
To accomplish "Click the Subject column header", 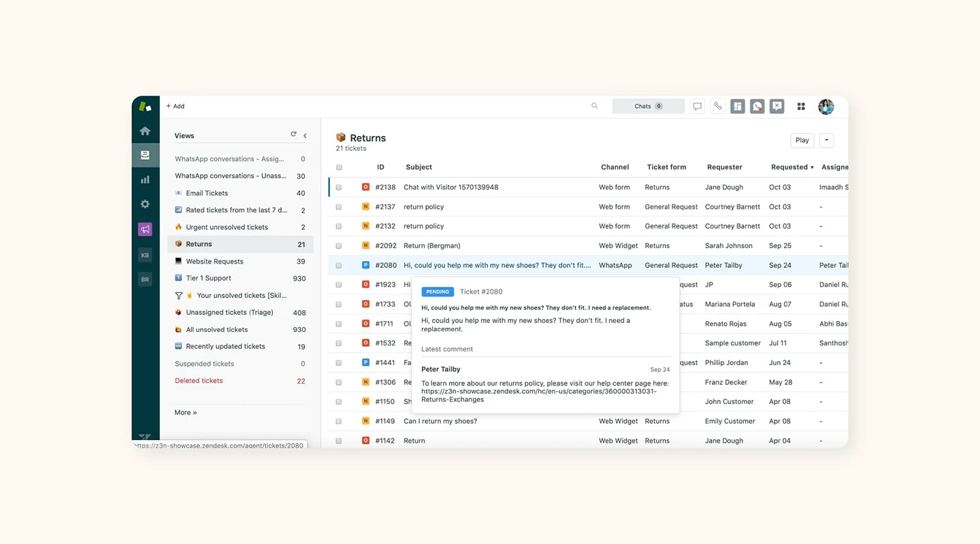I will click(x=419, y=167).
